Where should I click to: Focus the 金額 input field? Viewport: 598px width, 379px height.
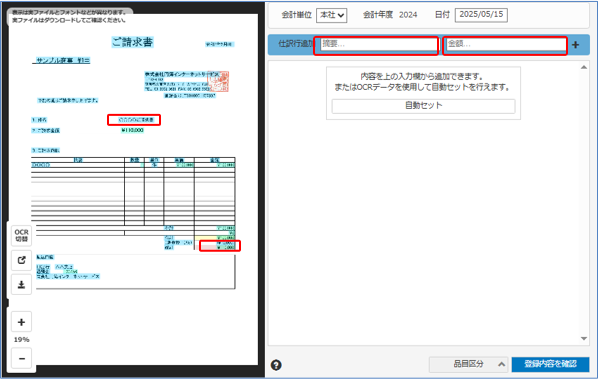pos(506,44)
